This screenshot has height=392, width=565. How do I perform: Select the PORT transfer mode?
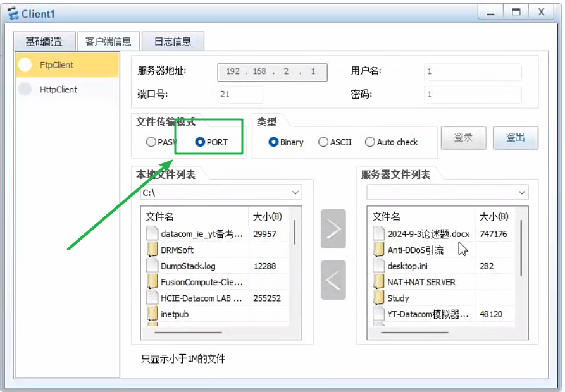click(x=200, y=142)
